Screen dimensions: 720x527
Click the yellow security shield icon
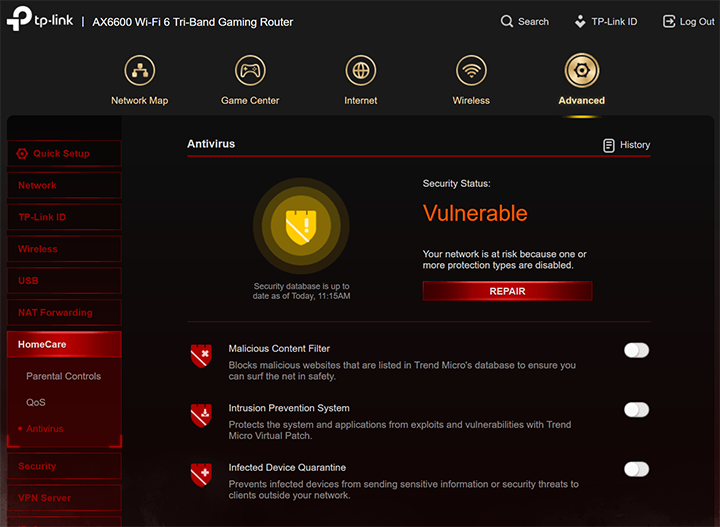tap(300, 226)
